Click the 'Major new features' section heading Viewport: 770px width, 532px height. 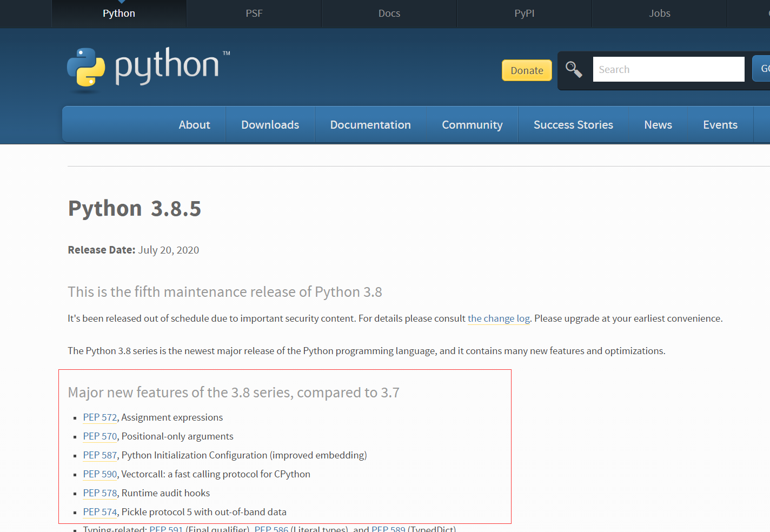point(234,393)
